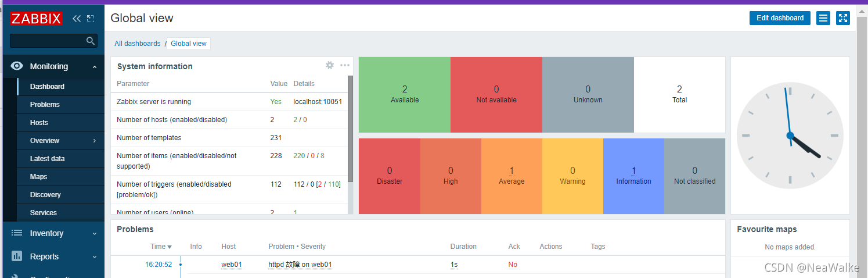Click the web01 host link
This screenshot has width=868, height=278.
232,265
